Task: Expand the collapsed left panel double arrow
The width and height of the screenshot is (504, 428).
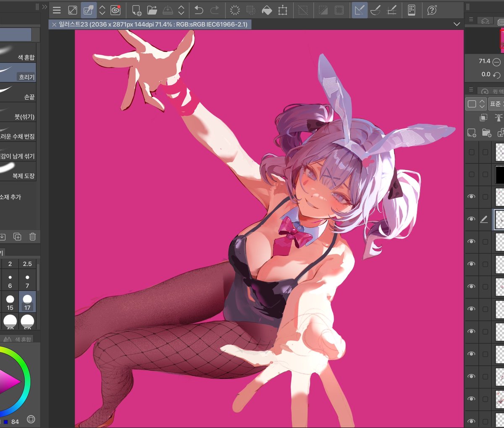Action: point(44,7)
